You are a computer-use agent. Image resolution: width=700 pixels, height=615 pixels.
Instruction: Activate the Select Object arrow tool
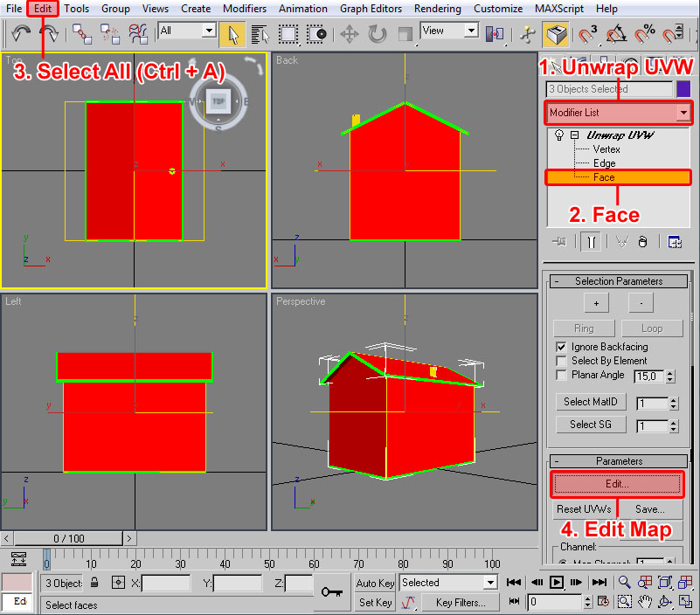(x=232, y=34)
